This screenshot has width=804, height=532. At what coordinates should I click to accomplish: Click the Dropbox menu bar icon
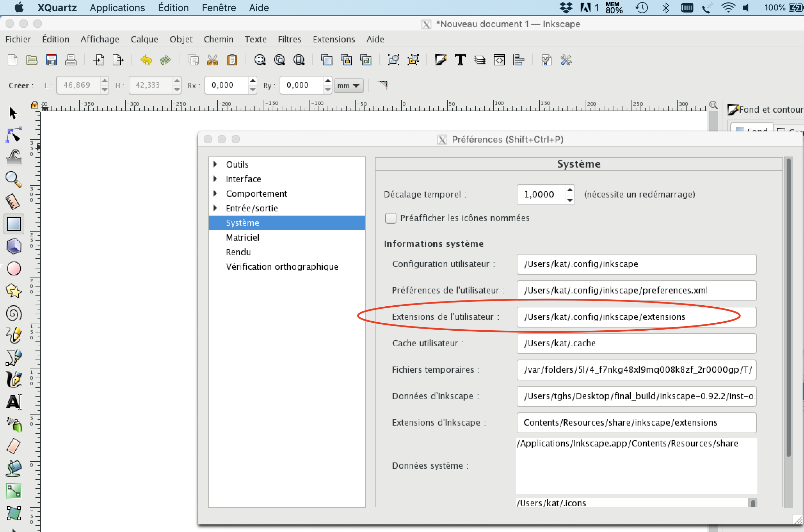pos(566,8)
